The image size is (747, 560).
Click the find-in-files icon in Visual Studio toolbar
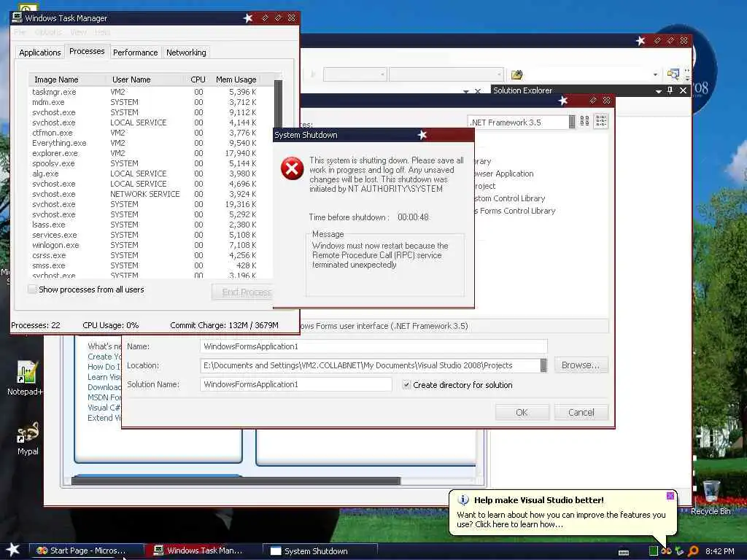click(x=673, y=74)
